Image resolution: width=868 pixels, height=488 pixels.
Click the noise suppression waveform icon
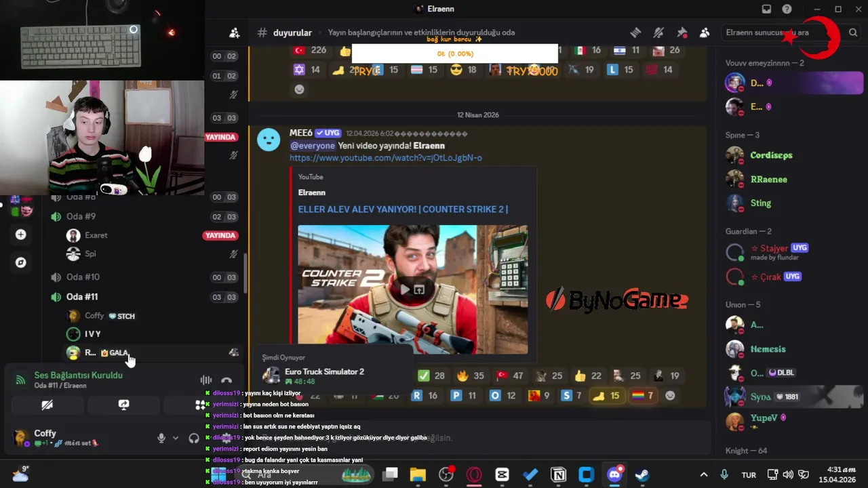(x=206, y=380)
